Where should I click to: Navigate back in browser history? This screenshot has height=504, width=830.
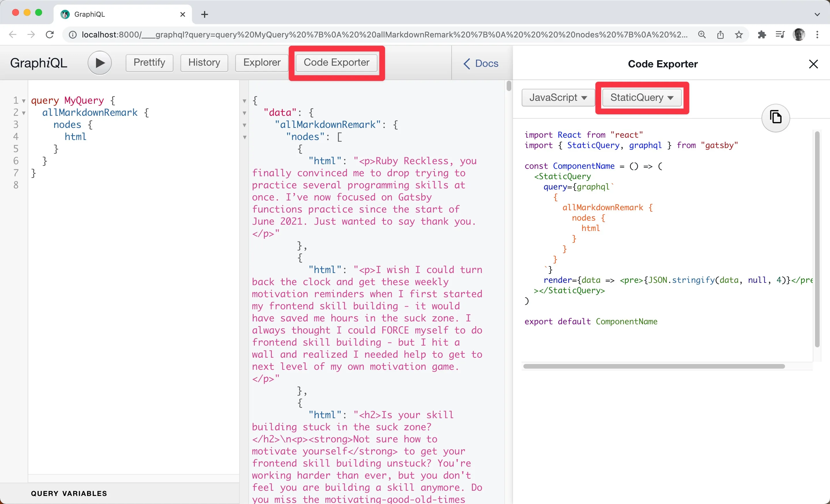point(12,34)
